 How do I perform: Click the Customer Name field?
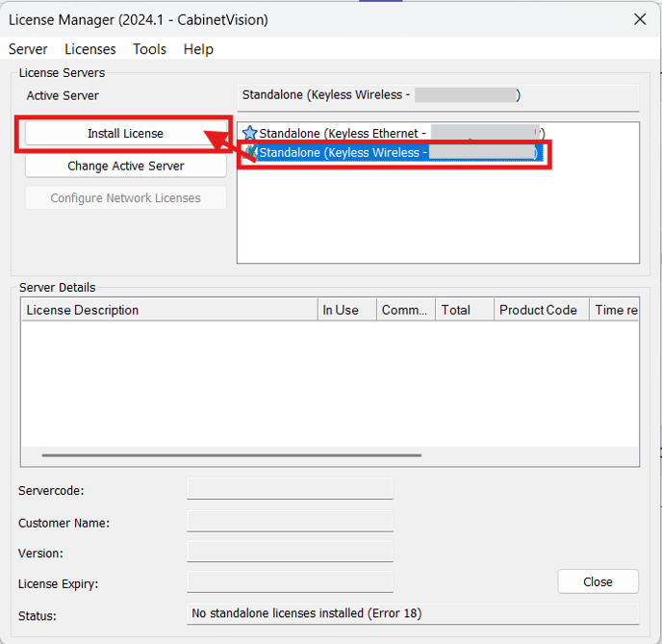click(290, 523)
